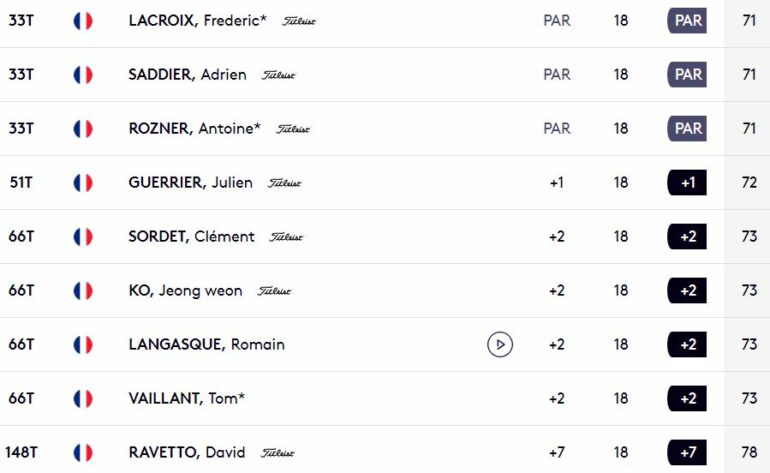Click +1 round badge for Guerrier
Screen dimensions: 770x473
[687, 183]
